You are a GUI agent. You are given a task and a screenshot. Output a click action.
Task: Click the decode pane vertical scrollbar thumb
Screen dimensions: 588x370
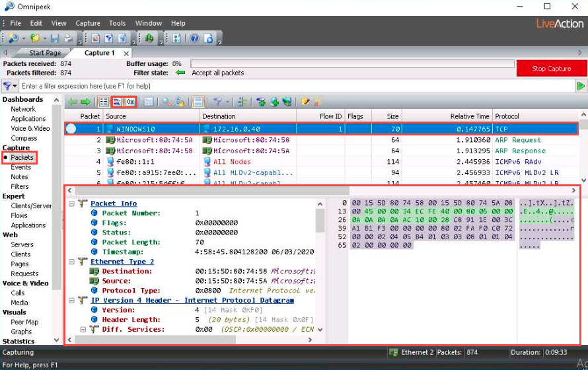320,221
